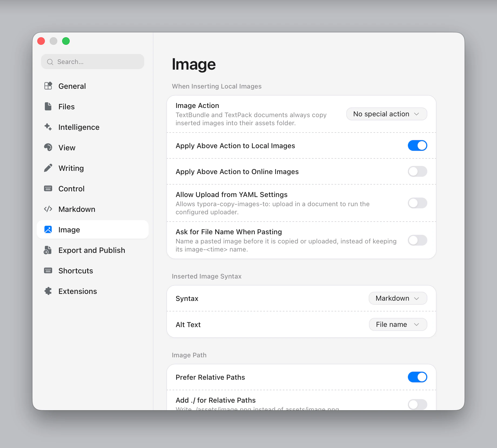
Task: Click the green zoom window button
Action: [x=66, y=41]
